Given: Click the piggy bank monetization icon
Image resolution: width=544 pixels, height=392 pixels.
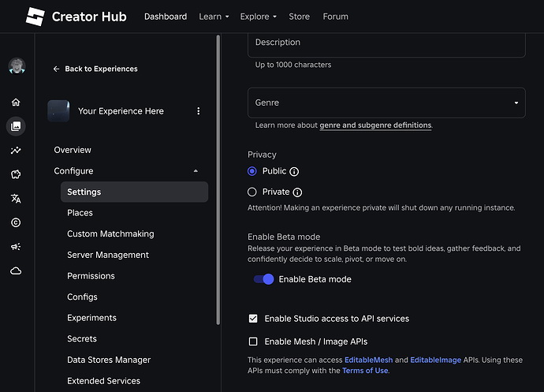Looking at the screenshot, I should tap(16, 174).
